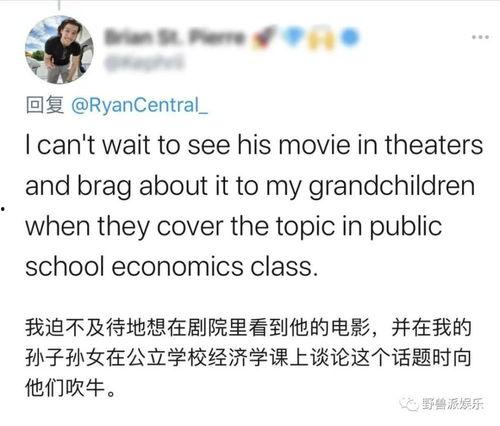Open the three-dot more options menu
500x426 pixels.
[x=480, y=37]
